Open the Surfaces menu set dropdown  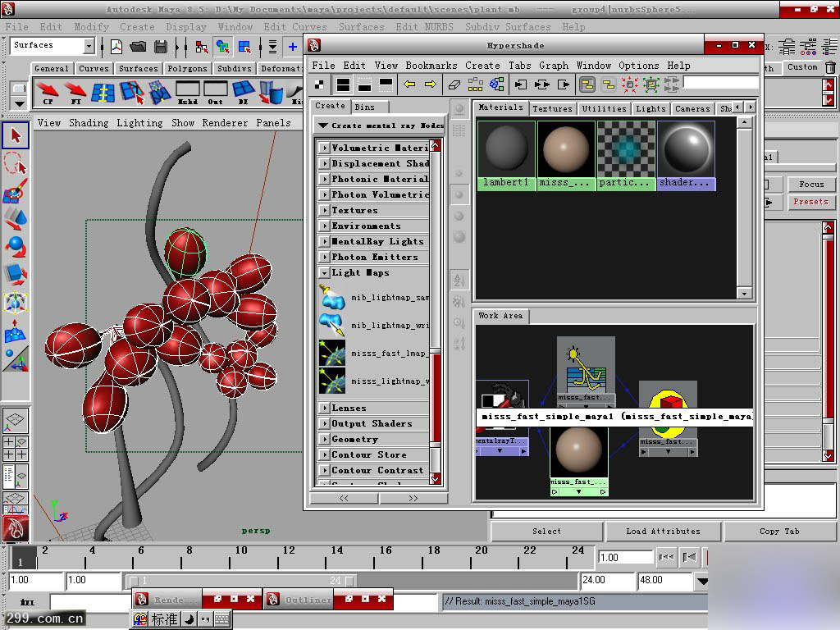tap(89, 47)
